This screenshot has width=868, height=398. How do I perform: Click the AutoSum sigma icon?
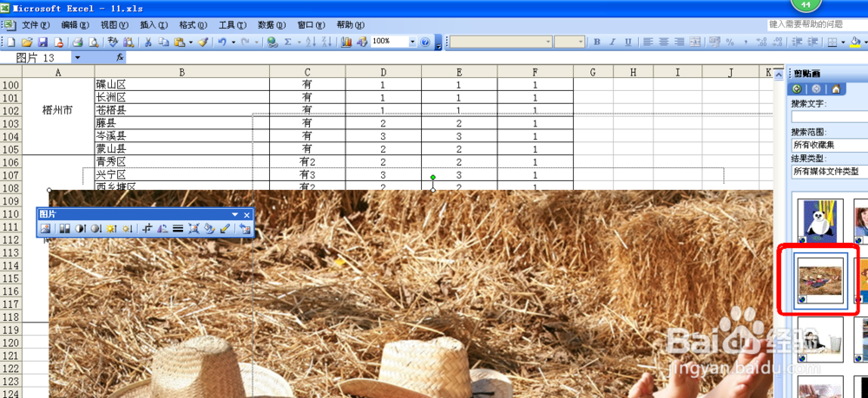point(288,42)
